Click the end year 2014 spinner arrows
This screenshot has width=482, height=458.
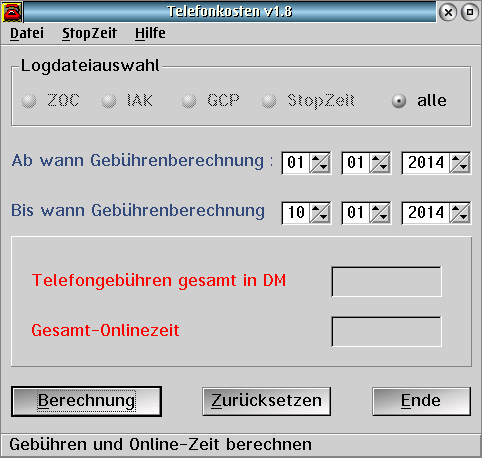pyautogui.click(x=460, y=213)
